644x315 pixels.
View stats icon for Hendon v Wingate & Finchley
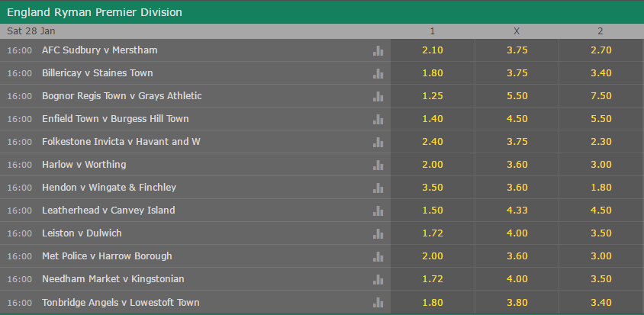click(x=378, y=188)
